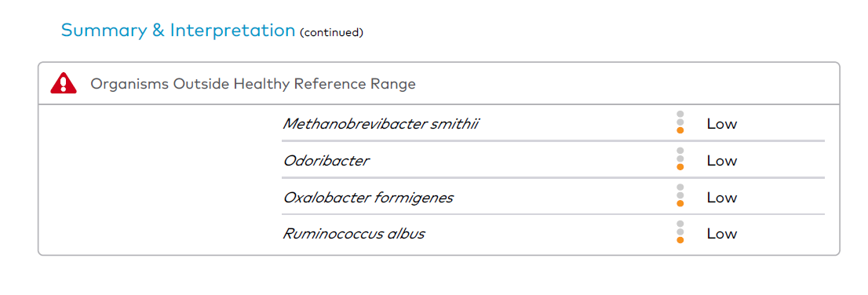Click the Oxalobacter formigenes level indicator dots

coord(680,195)
